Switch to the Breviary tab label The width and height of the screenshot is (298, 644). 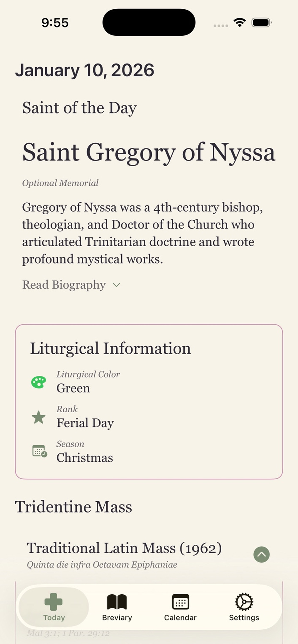click(x=117, y=617)
